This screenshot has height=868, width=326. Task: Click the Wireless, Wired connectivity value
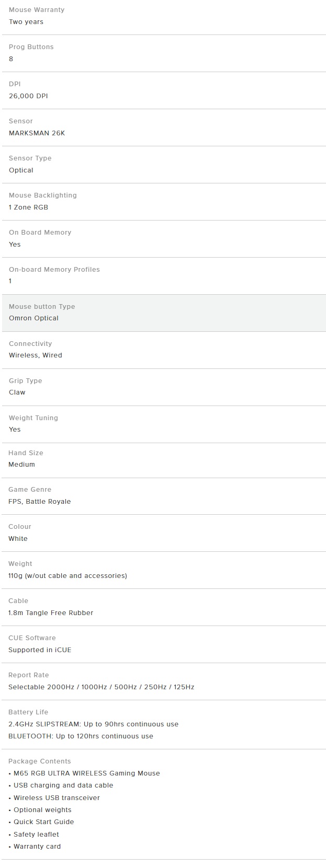pyautogui.click(x=36, y=355)
